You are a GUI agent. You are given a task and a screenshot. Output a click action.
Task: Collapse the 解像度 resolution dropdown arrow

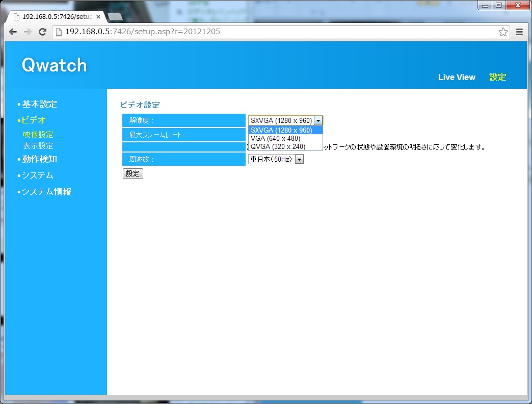(318, 120)
